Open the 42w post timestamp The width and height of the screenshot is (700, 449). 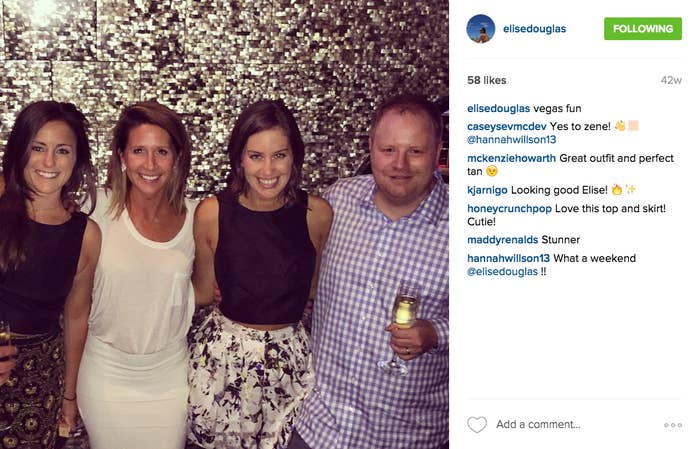(671, 80)
